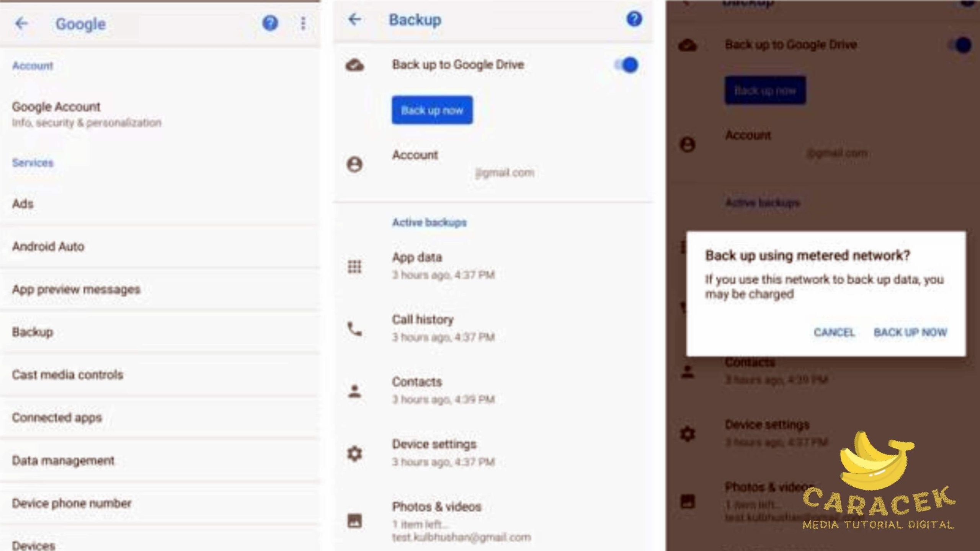Cancel the metered network backup dialog
This screenshot has height=551, width=980.
[834, 332]
